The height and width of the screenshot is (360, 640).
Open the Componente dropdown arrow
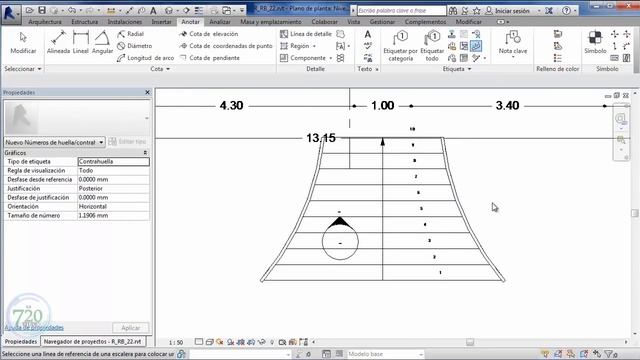click(330, 58)
